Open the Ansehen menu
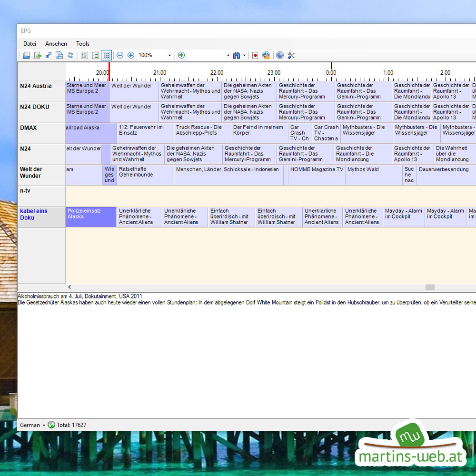 [x=56, y=44]
